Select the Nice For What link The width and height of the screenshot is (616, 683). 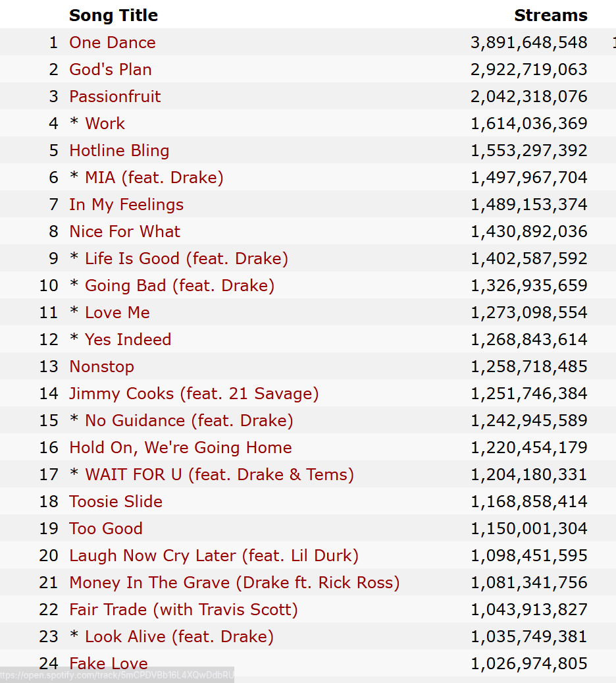click(124, 232)
